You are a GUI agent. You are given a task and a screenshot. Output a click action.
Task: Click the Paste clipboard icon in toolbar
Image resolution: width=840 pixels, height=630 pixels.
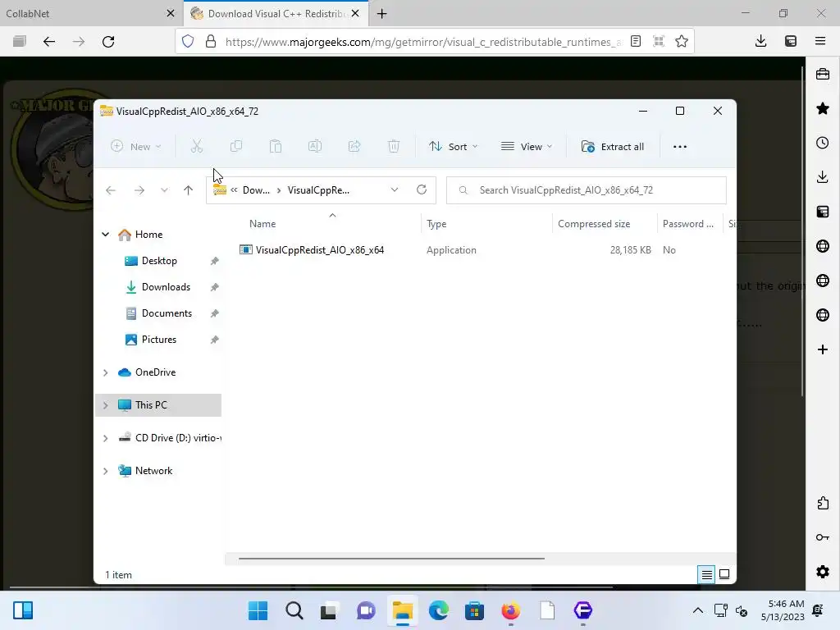coord(276,146)
